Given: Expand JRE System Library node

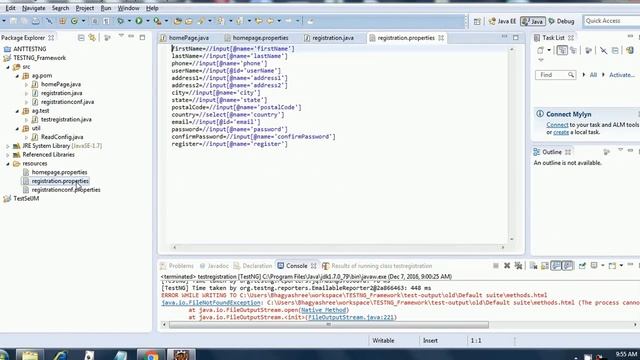Looking at the screenshot, I should point(8,146).
